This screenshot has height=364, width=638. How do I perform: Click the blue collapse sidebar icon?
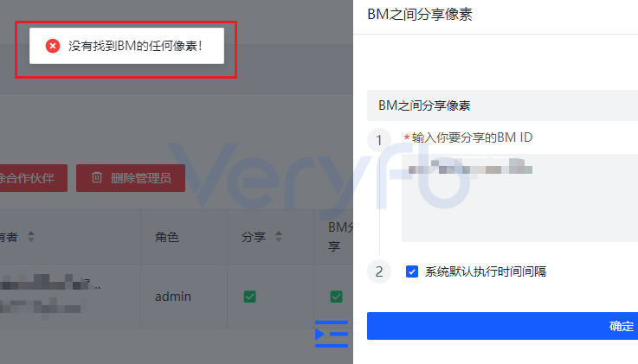(332, 334)
